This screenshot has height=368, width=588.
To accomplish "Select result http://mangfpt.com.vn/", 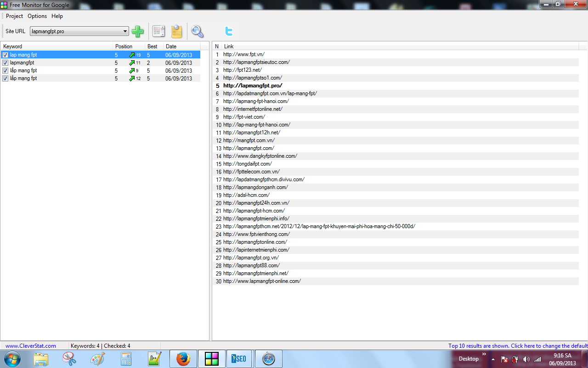I will [249, 140].
